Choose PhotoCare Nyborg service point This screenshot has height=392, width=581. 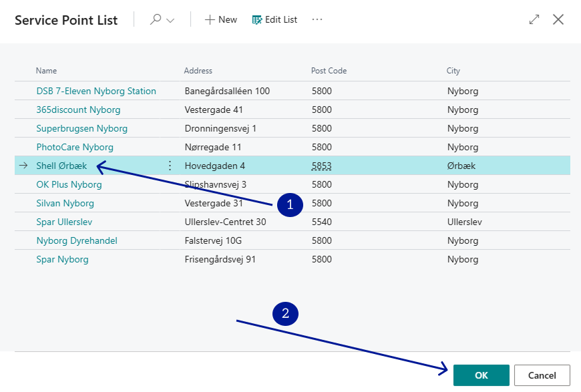75,147
